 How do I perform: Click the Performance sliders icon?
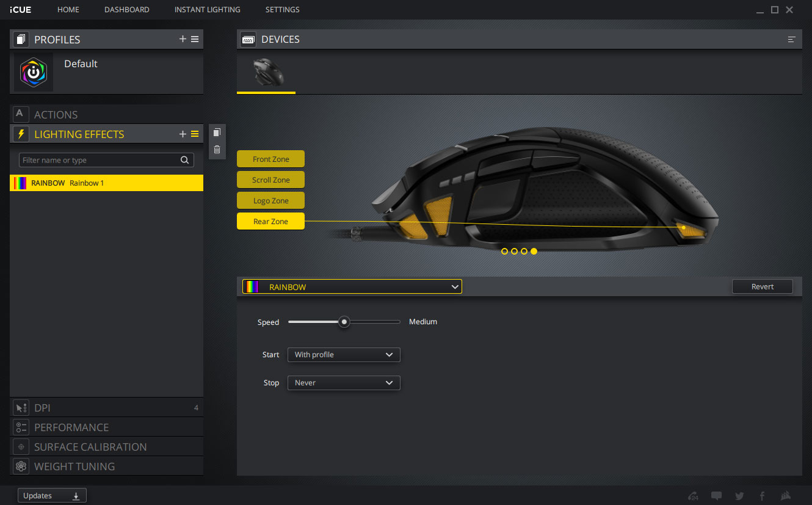21,427
